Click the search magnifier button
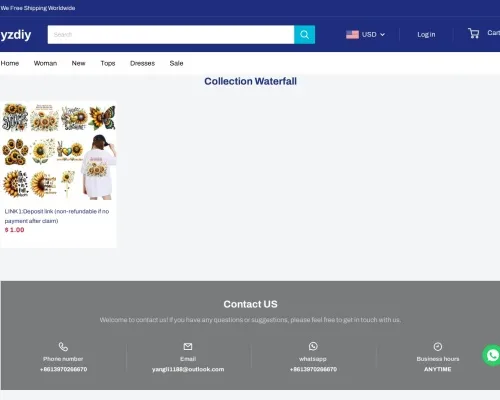 coord(304,35)
